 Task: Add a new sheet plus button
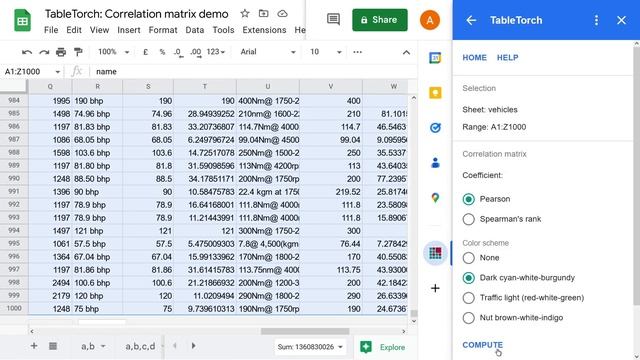click(x=34, y=346)
